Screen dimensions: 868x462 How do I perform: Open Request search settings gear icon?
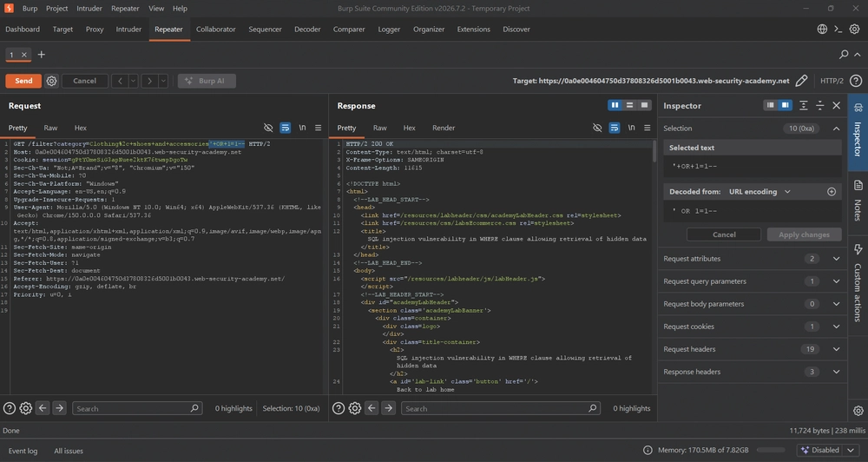(x=25, y=409)
